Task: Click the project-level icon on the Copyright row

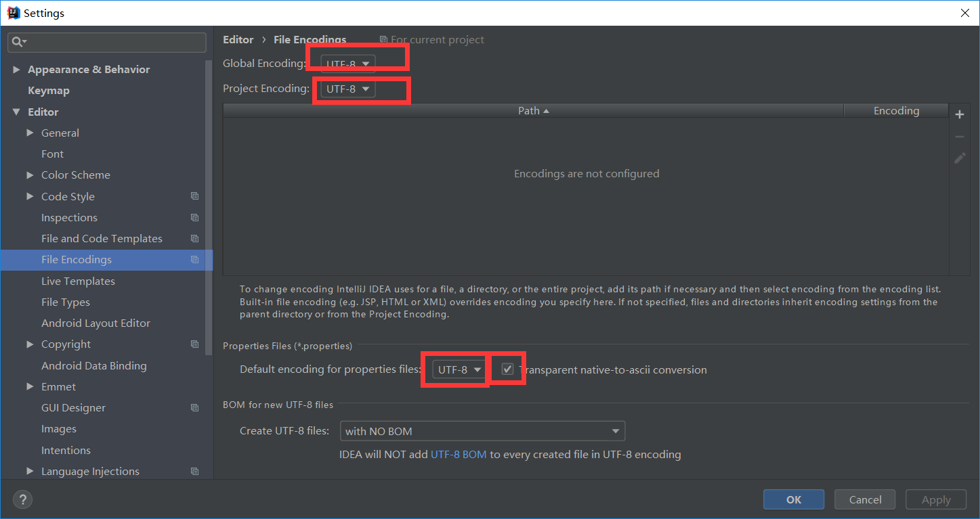Action: (195, 344)
